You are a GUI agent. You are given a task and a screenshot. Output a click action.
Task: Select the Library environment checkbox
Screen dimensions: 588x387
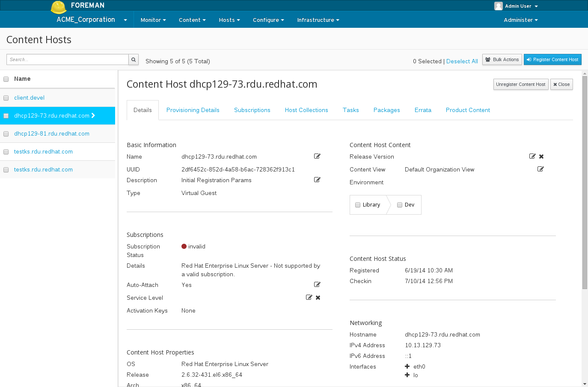(x=358, y=205)
